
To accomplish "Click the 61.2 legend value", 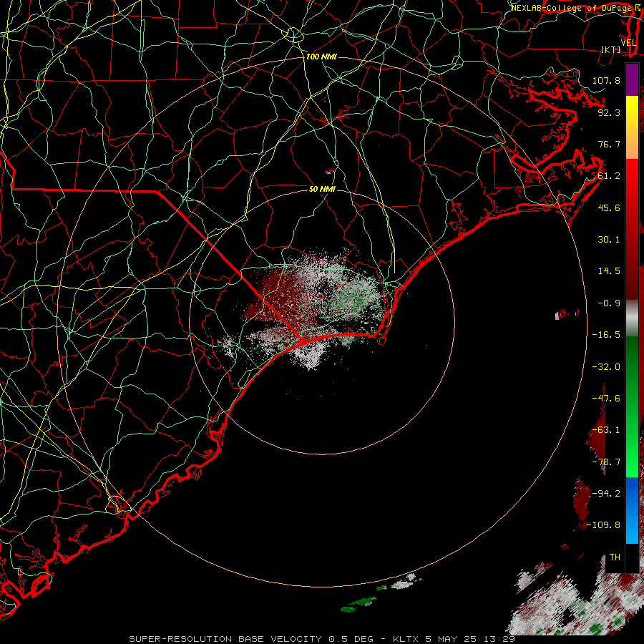I will (x=609, y=176).
